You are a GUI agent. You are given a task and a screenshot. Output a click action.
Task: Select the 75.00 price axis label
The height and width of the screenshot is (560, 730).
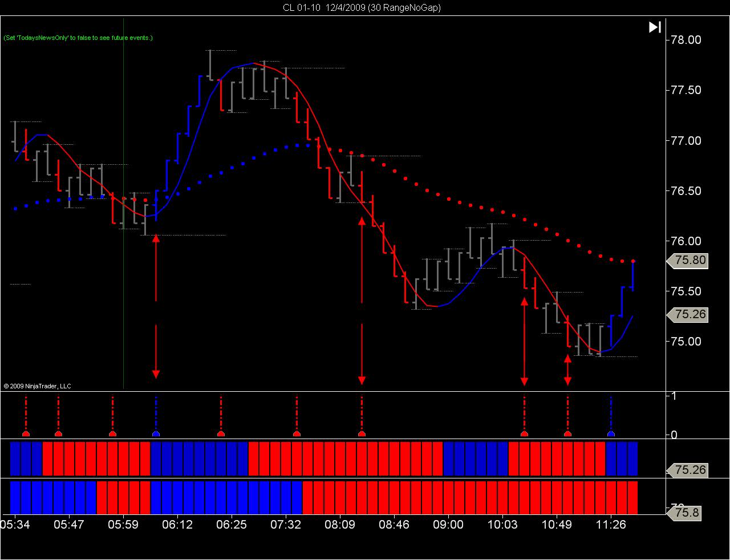(x=686, y=341)
